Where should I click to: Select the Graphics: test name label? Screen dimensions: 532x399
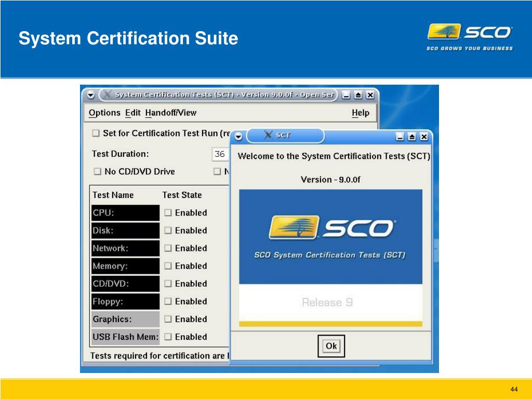(125, 319)
